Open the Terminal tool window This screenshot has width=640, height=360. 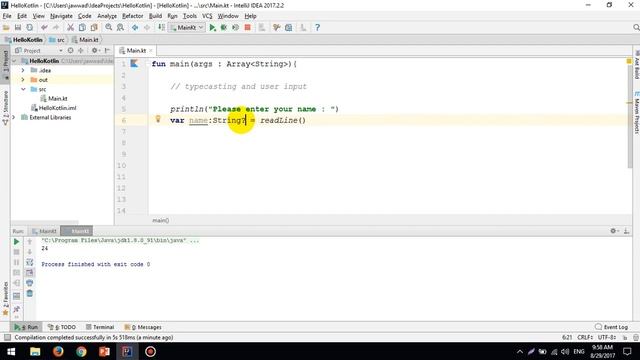(x=100, y=327)
